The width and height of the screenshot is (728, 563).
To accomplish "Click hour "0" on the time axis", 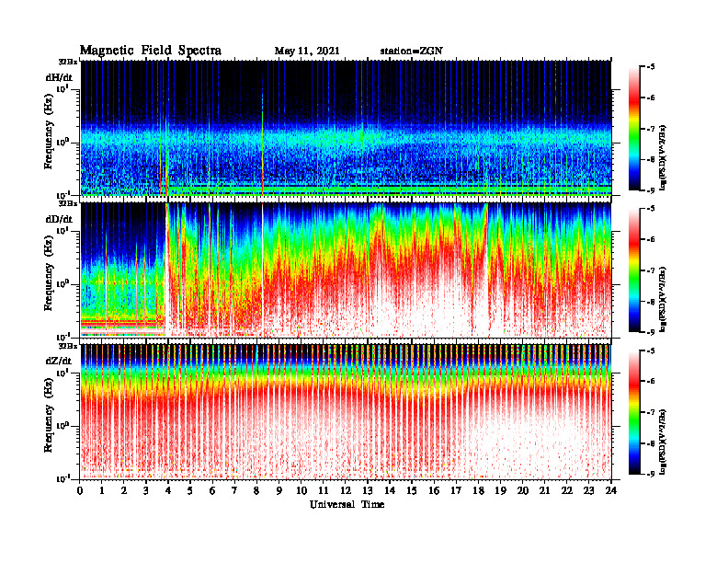I will [x=80, y=491].
